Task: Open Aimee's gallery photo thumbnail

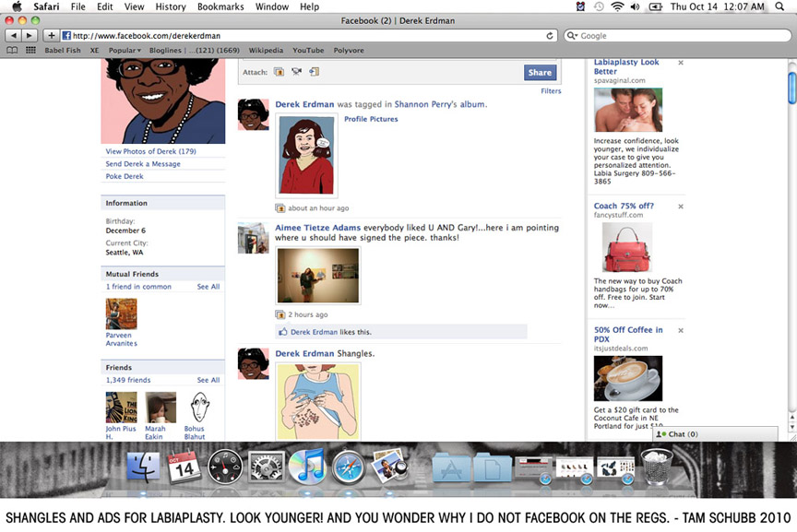Action: pos(317,276)
